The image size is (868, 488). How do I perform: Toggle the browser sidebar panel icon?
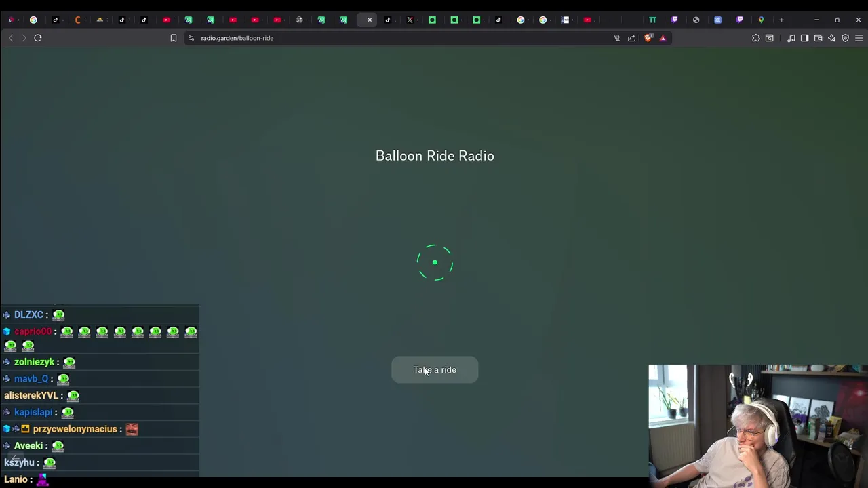click(804, 38)
